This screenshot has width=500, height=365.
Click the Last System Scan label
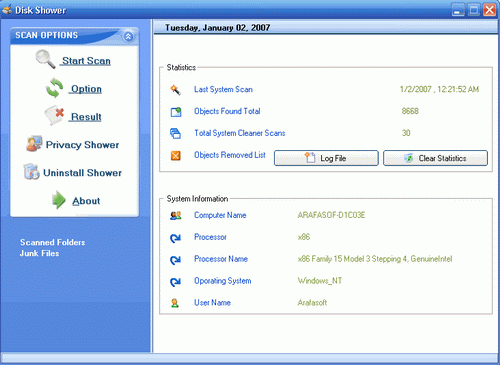[223, 89]
